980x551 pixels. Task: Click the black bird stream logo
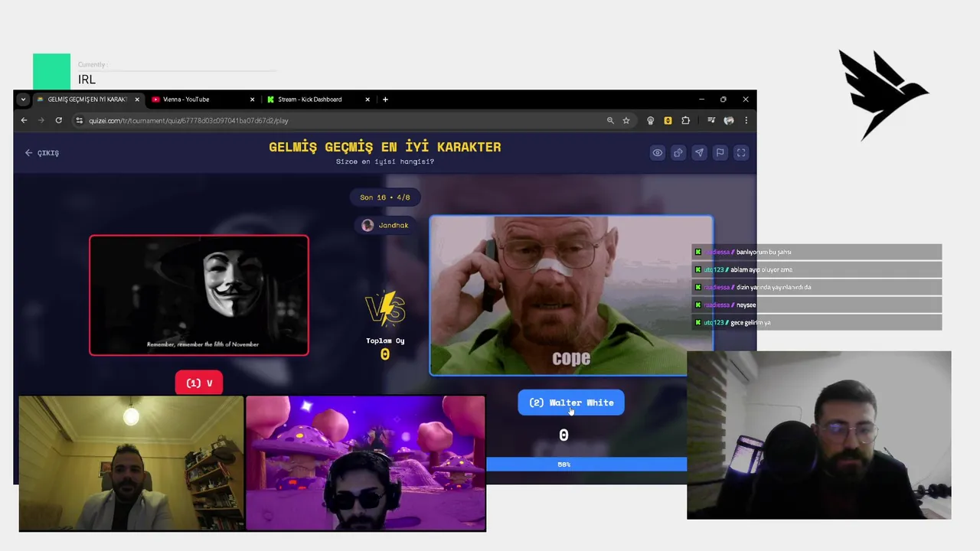pyautogui.click(x=883, y=95)
